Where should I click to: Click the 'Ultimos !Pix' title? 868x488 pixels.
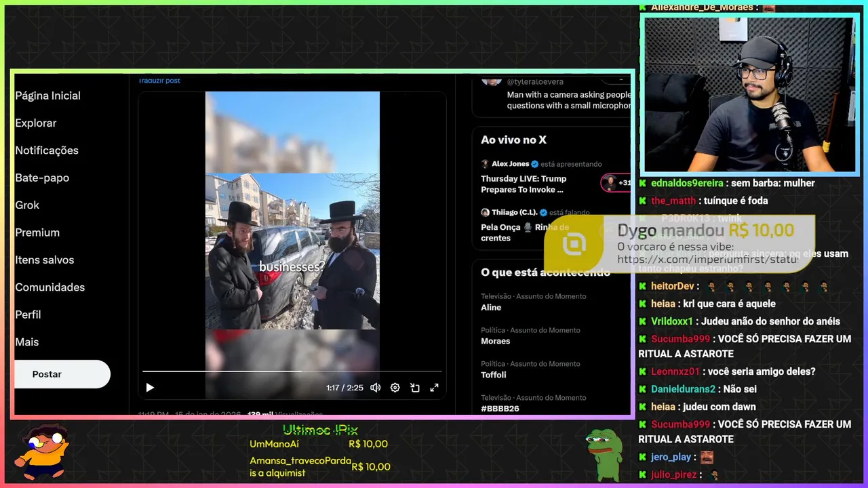click(320, 430)
